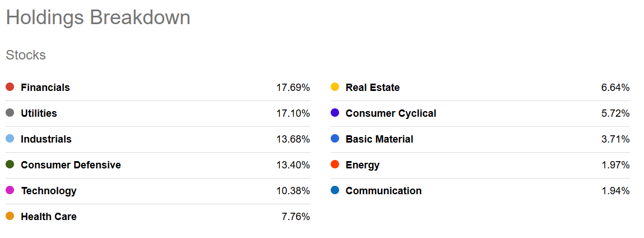Click the purple Consumer Cyclical dot
644x238 pixels.
point(335,113)
